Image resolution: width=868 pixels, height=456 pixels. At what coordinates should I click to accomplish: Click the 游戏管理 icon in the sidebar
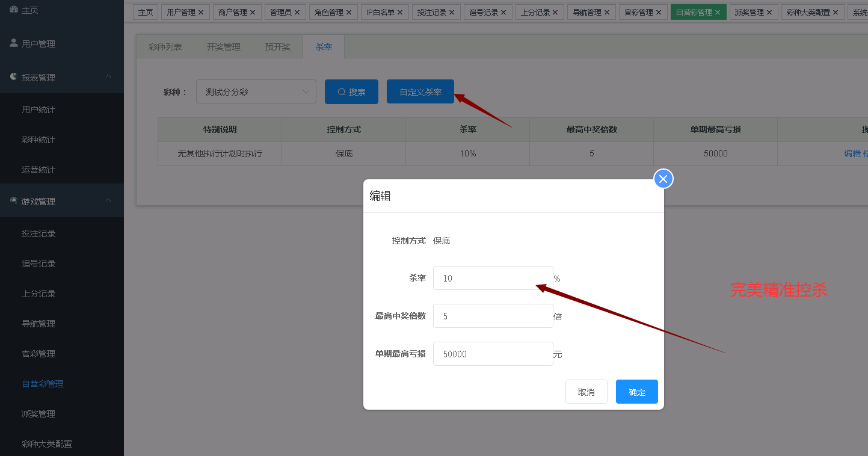coord(14,201)
